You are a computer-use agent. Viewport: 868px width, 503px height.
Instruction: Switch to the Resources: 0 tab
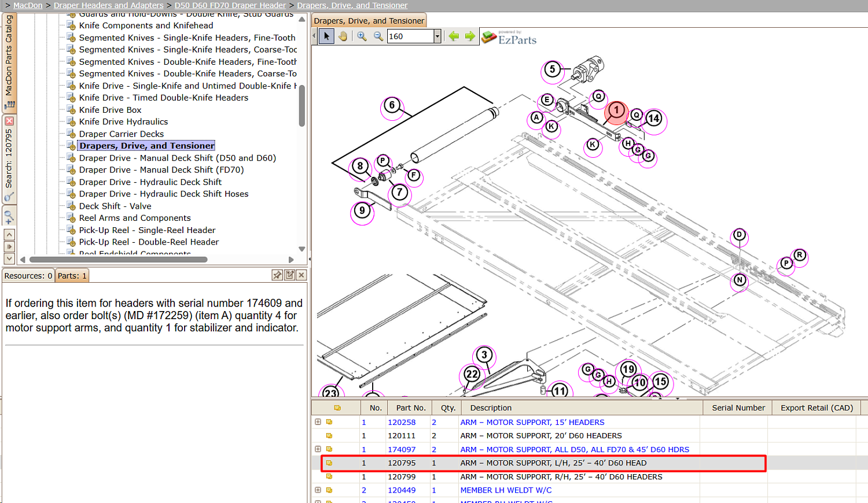pos(28,276)
